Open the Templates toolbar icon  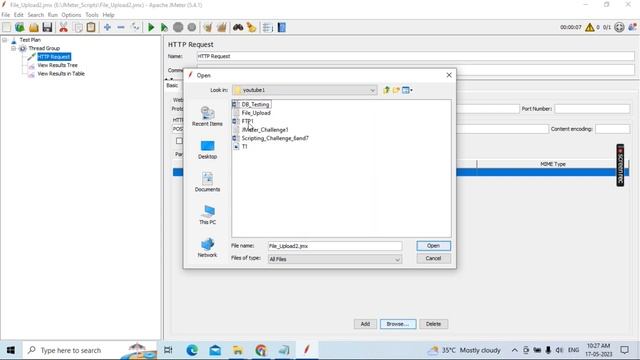20,27
